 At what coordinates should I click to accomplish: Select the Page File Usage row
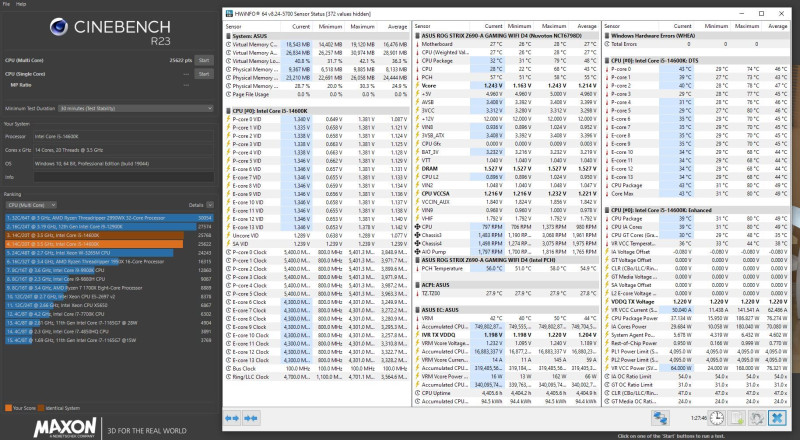click(317, 94)
